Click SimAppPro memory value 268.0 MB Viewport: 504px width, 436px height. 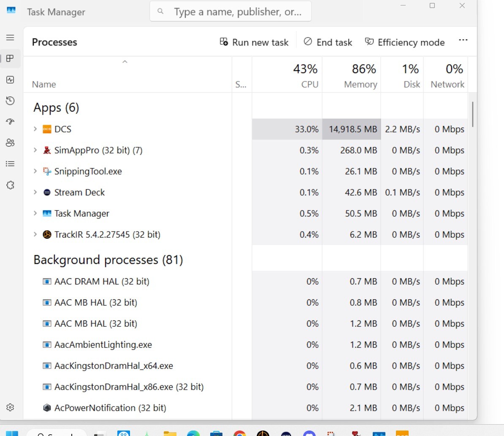[x=359, y=150]
